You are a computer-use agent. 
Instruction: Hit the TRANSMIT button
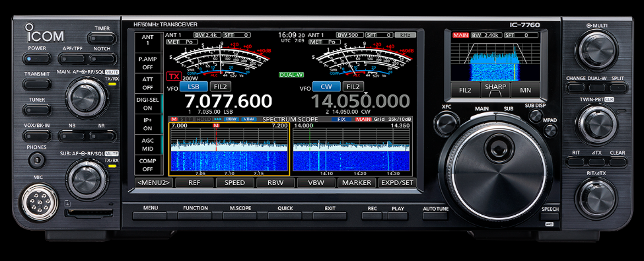[37, 85]
